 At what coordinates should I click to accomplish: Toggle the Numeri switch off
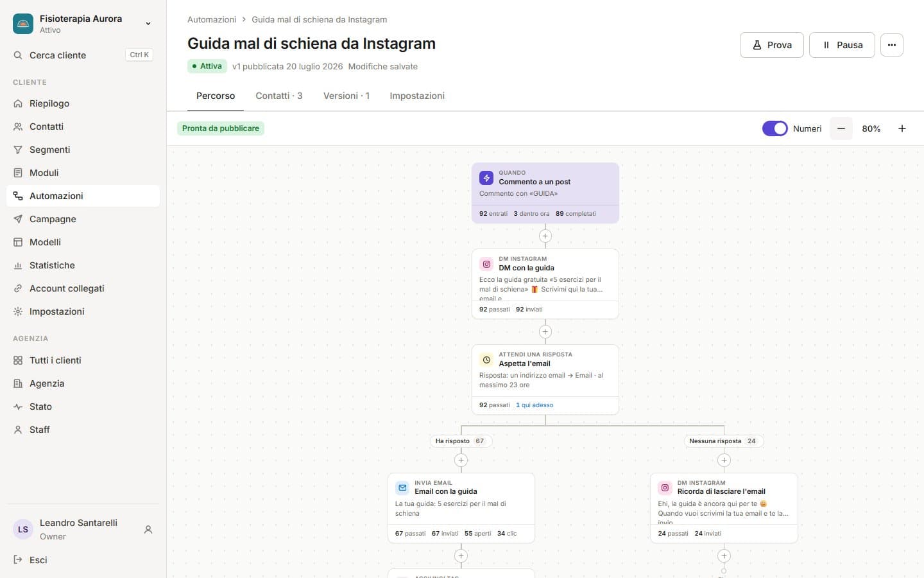(775, 128)
